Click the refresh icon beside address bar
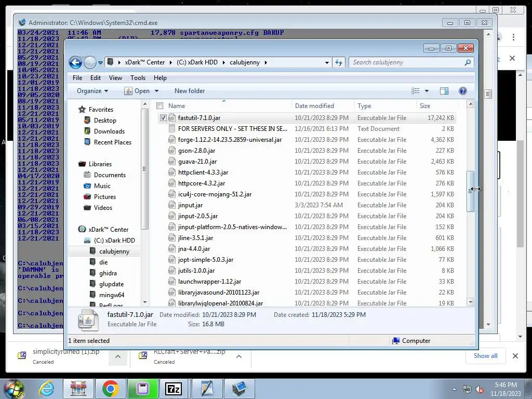This screenshot has height=399, width=532. [339, 62]
